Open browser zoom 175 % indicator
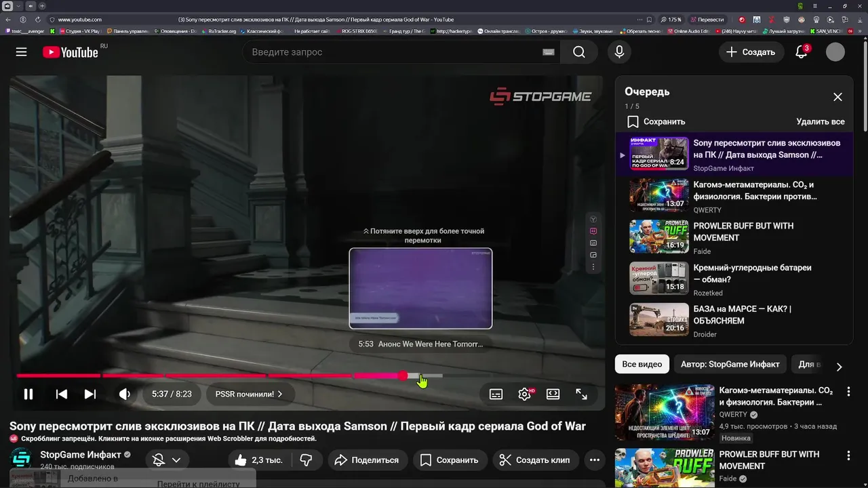The height and width of the screenshot is (488, 868). tap(671, 20)
